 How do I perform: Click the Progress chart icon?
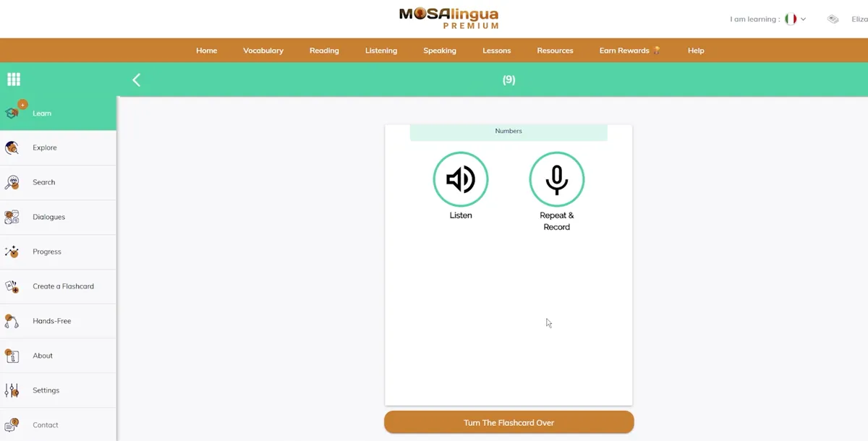click(x=12, y=252)
